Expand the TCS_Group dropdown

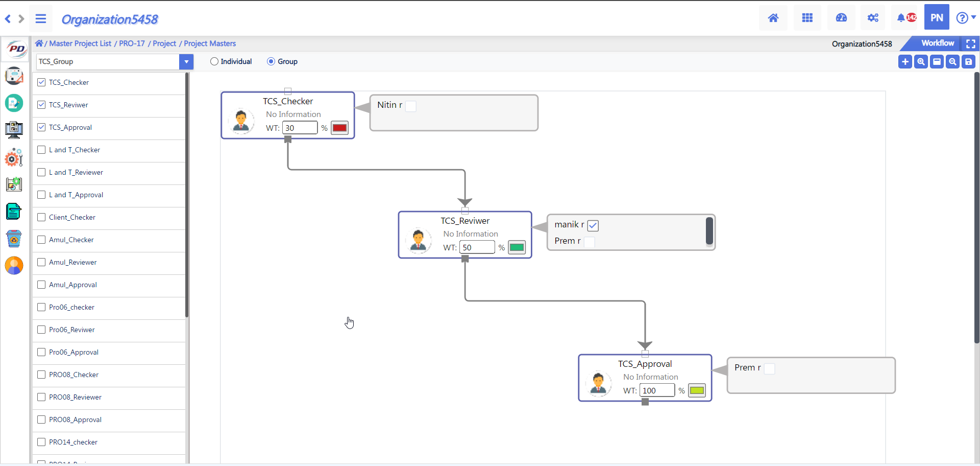(x=186, y=62)
